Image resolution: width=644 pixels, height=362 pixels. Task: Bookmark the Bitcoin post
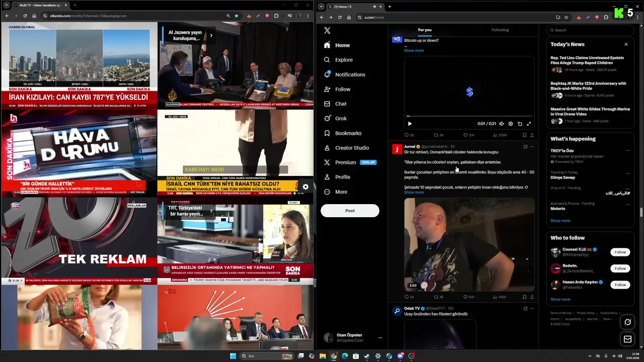(524, 135)
